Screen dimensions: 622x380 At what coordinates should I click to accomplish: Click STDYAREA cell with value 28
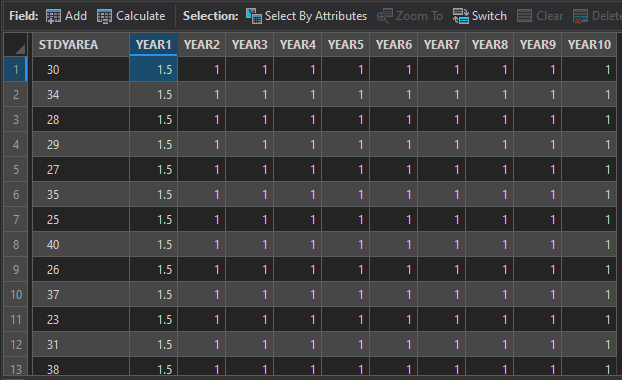click(81, 119)
